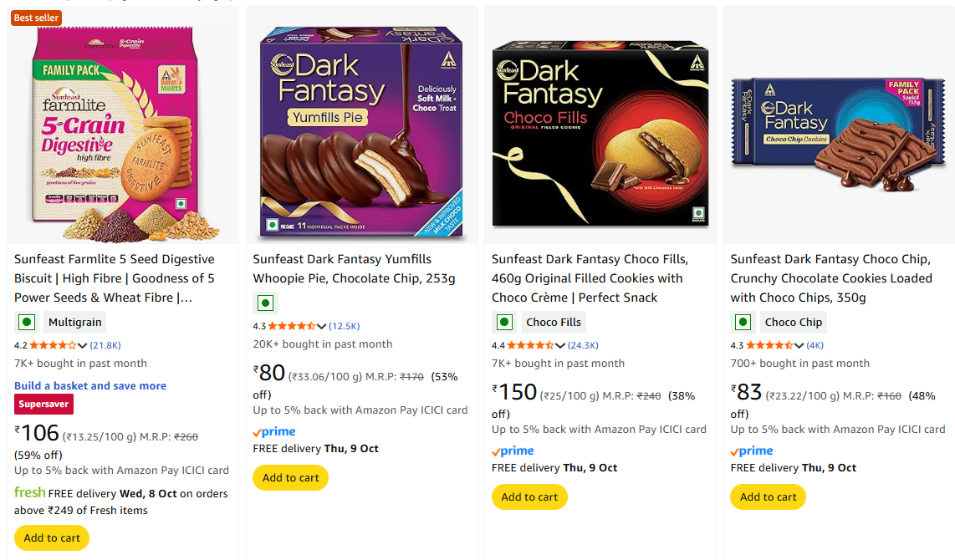Image resolution: width=955 pixels, height=560 pixels.
Task: Click the vegetarian green dot icon beside Multigrain
Action: 27,322
